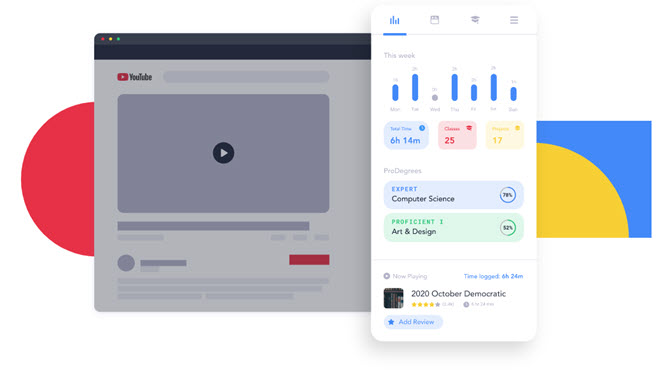
Task: Open the hamburger menu icon
Action: point(514,20)
